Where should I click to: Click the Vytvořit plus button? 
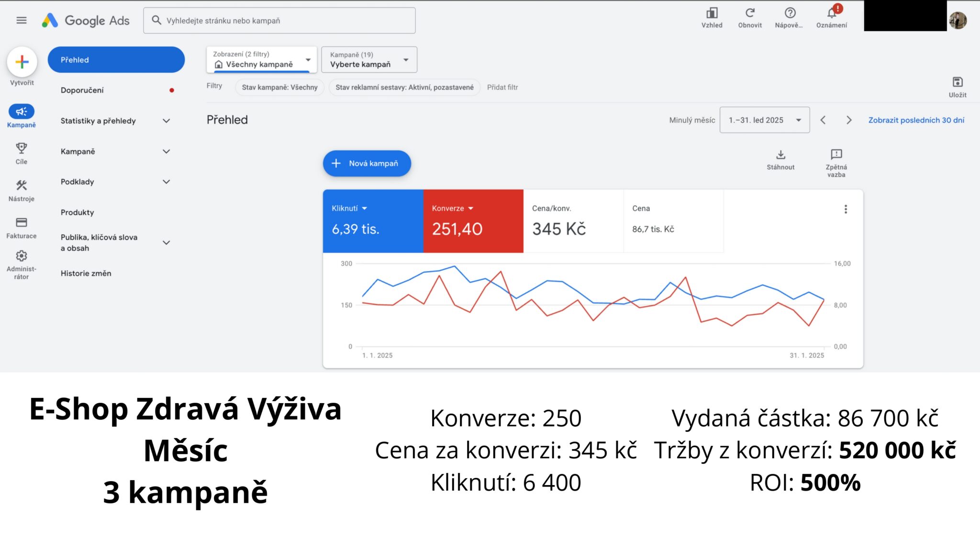tap(22, 62)
